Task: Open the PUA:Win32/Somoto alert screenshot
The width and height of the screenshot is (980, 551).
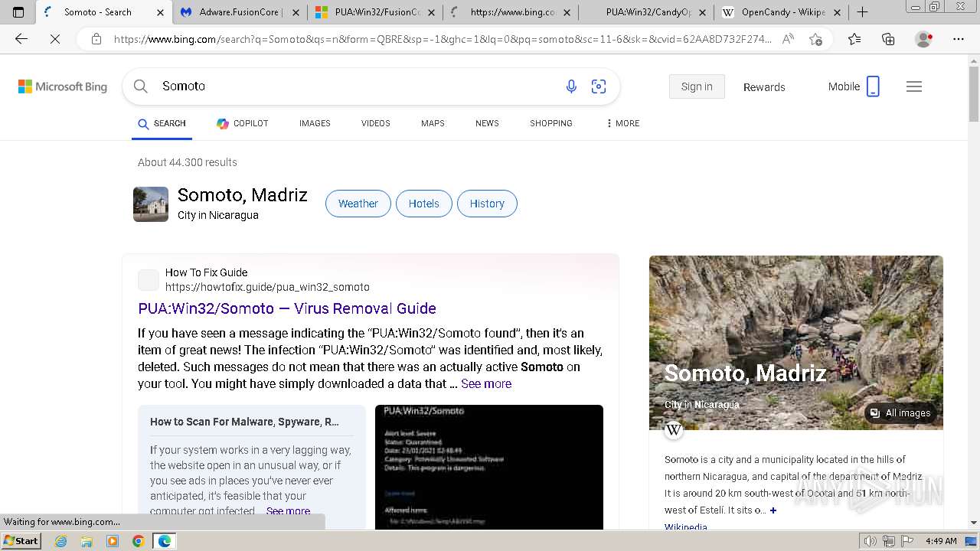Action: click(x=489, y=467)
